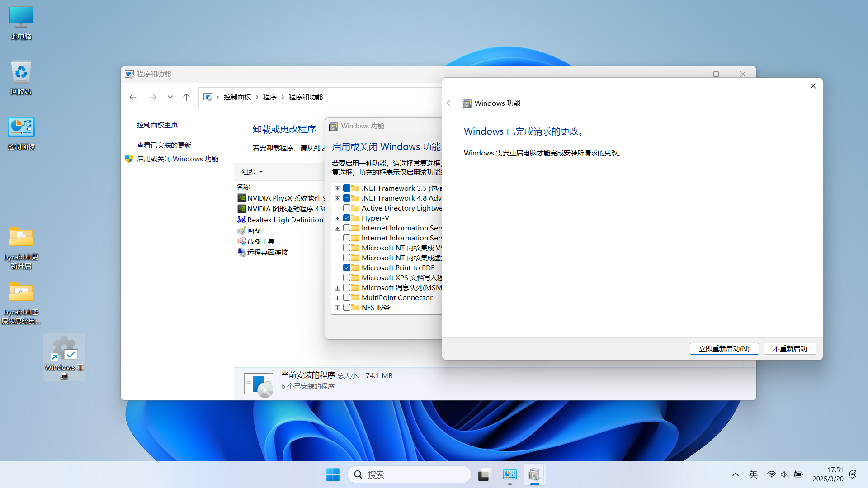This screenshot has height=488, width=868.
Task: Click the Windows Start button
Action: pyautogui.click(x=333, y=474)
